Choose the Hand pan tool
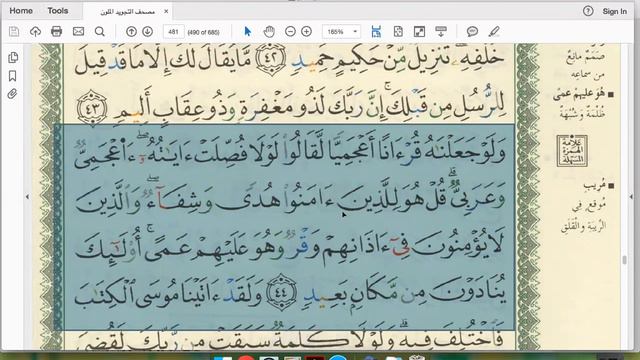The image size is (640, 360). click(x=269, y=31)
